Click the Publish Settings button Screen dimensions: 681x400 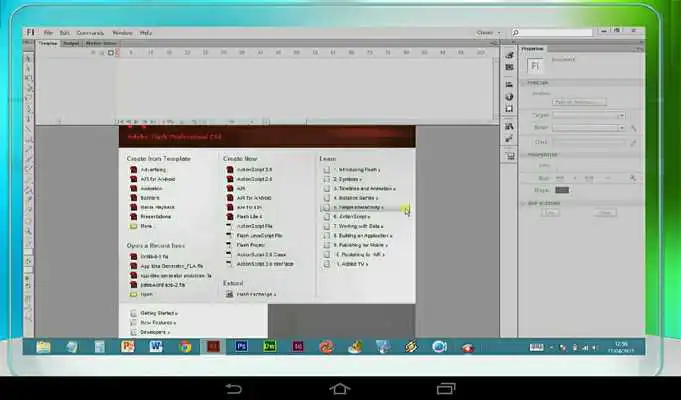click(579, 102)
